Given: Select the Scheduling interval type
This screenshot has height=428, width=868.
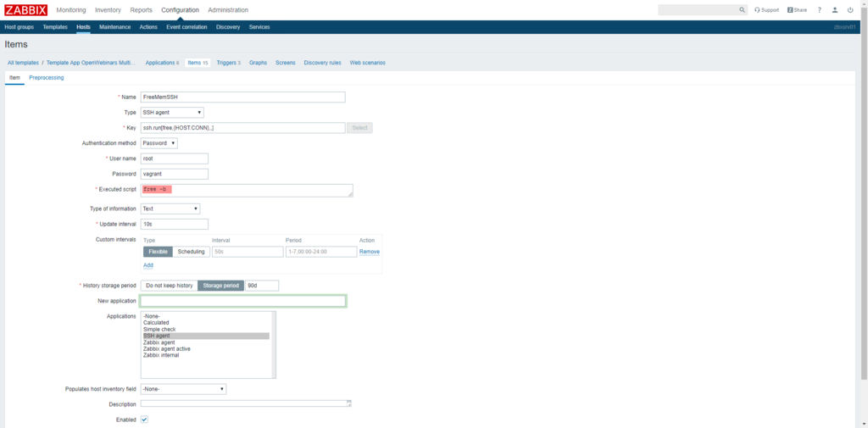Looking at the screenshot, I should pyautogui.click(x=191, y=252).
